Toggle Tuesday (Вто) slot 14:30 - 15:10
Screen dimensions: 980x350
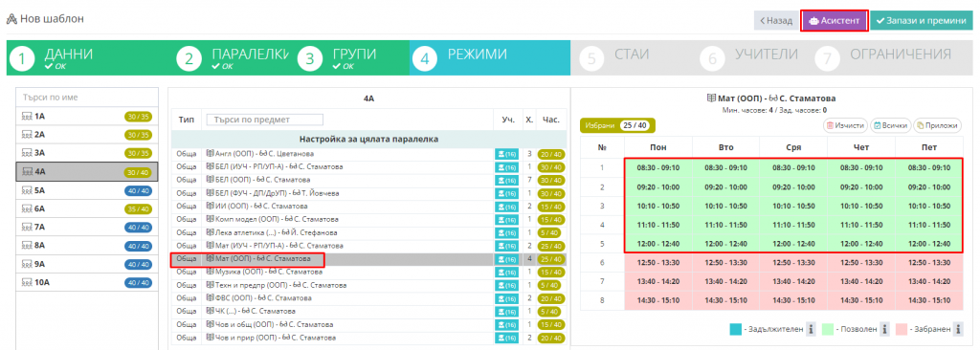[725, 300]
